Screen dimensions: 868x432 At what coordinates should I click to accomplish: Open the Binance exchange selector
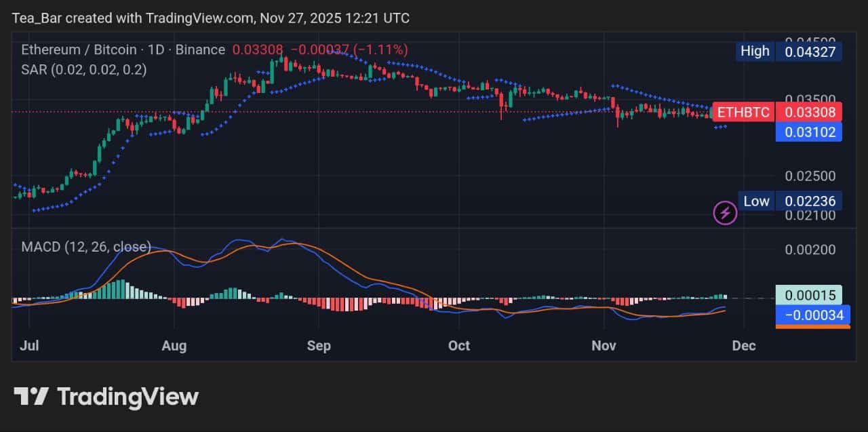tap(201, 50)
